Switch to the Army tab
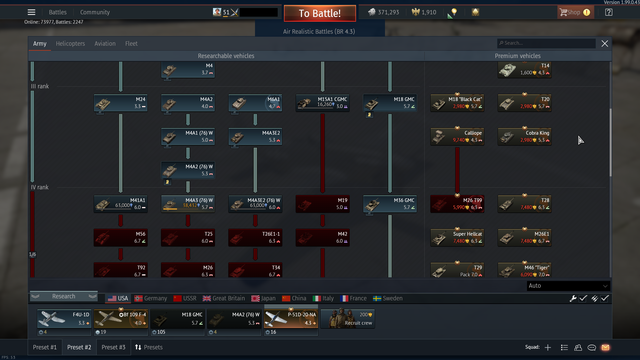This screenshot has width=640, height=360. [x=40, y=44]
